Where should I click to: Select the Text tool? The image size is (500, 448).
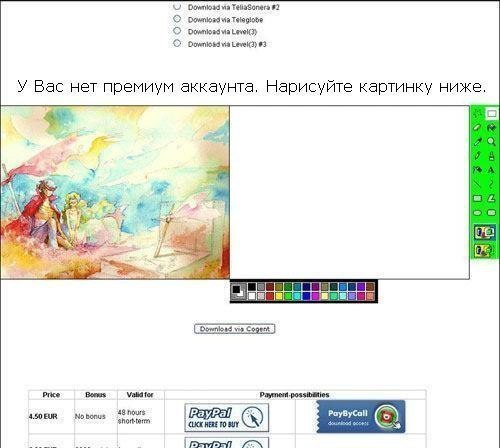click(x=491, y=170)
